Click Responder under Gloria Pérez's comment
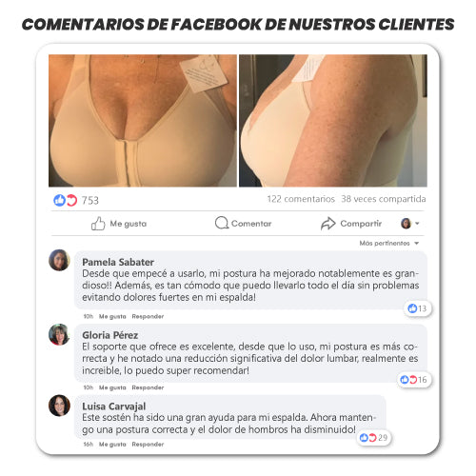The image size is (476, 476). 148,387
